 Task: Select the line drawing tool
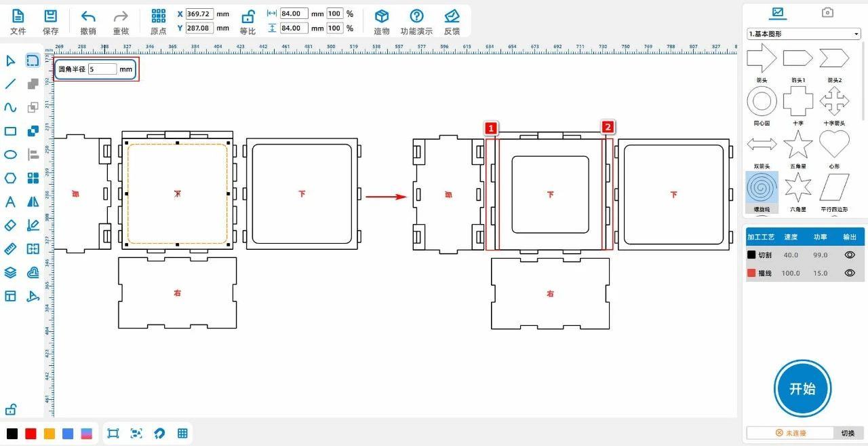point(10,84)
